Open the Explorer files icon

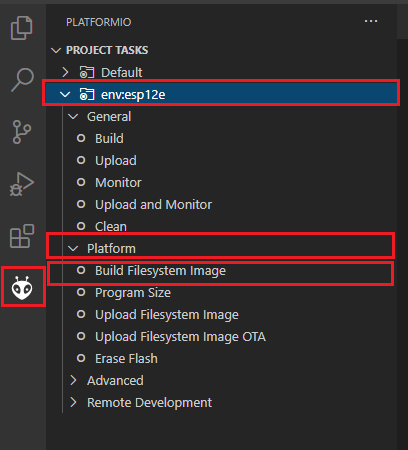tap(22, 28)
